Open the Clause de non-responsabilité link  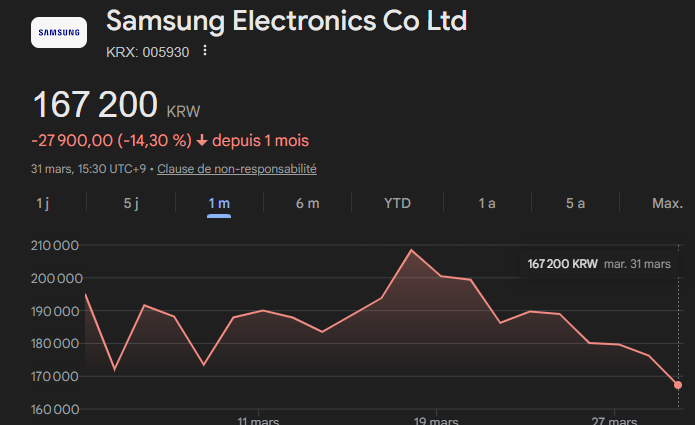coord(237,169)
